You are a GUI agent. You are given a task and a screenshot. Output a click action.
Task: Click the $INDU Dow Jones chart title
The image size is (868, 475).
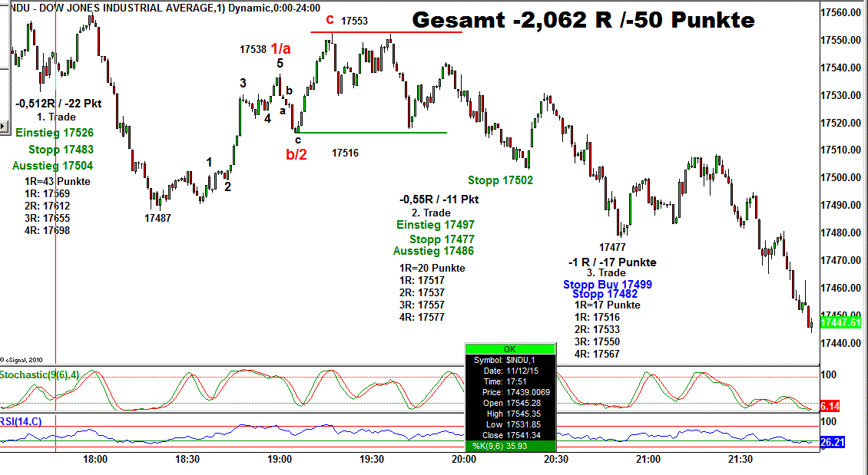coord(160,8)
